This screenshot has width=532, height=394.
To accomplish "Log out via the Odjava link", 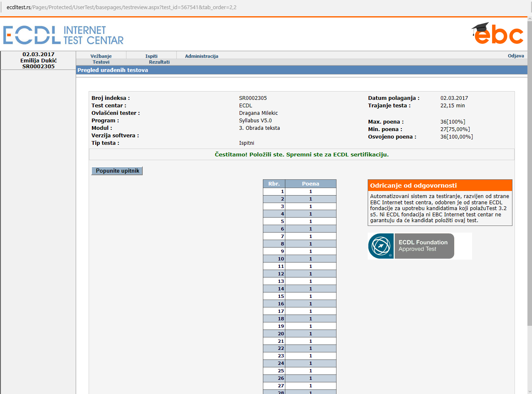I will pyautogui.click(x=516, y=56).
